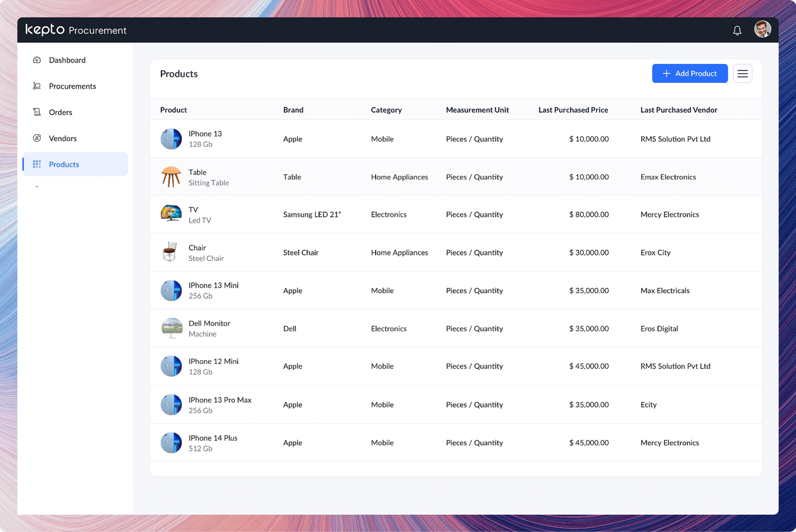The width and height of the screenshot is (796, 532).
Task: Open the Vendors page
Action: [x=75, y=138]
